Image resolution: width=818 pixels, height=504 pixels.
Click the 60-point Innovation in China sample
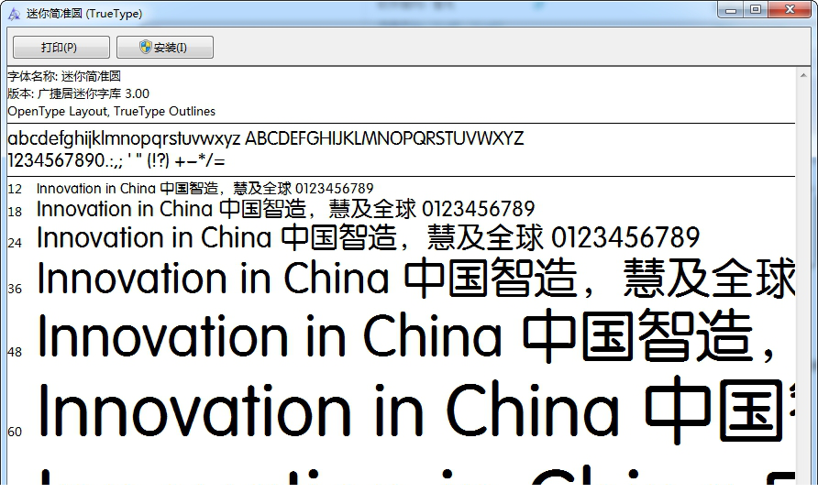click(x=416, y=411)
